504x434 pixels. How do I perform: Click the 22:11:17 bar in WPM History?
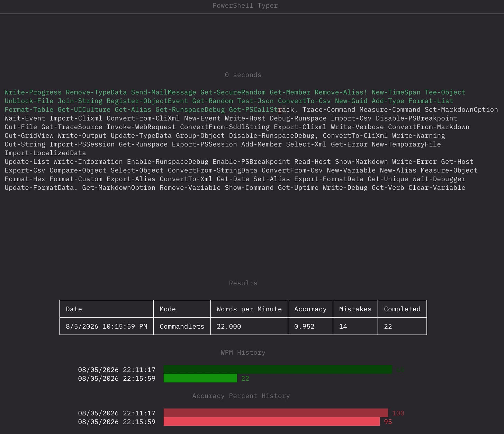[x=278, y=370]
